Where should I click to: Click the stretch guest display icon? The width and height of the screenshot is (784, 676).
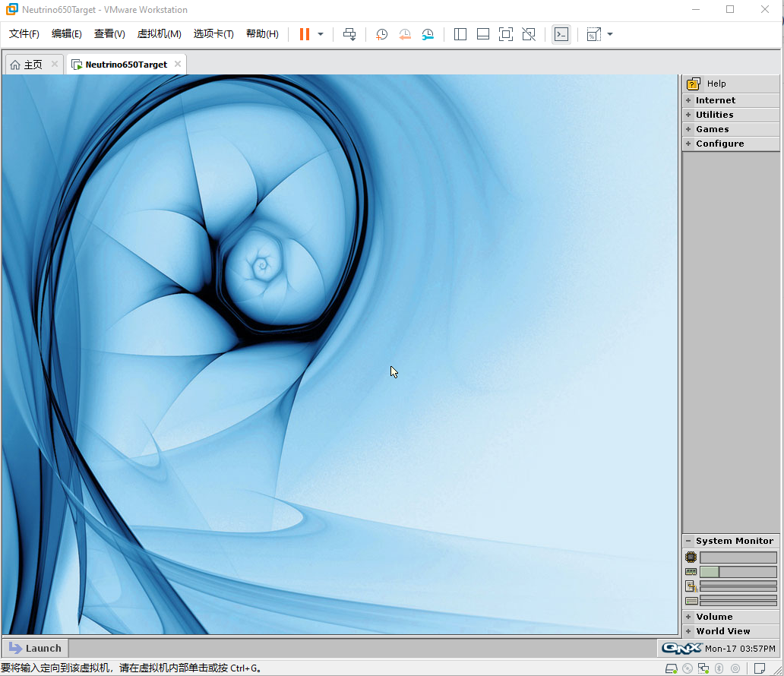coord(593,34)
